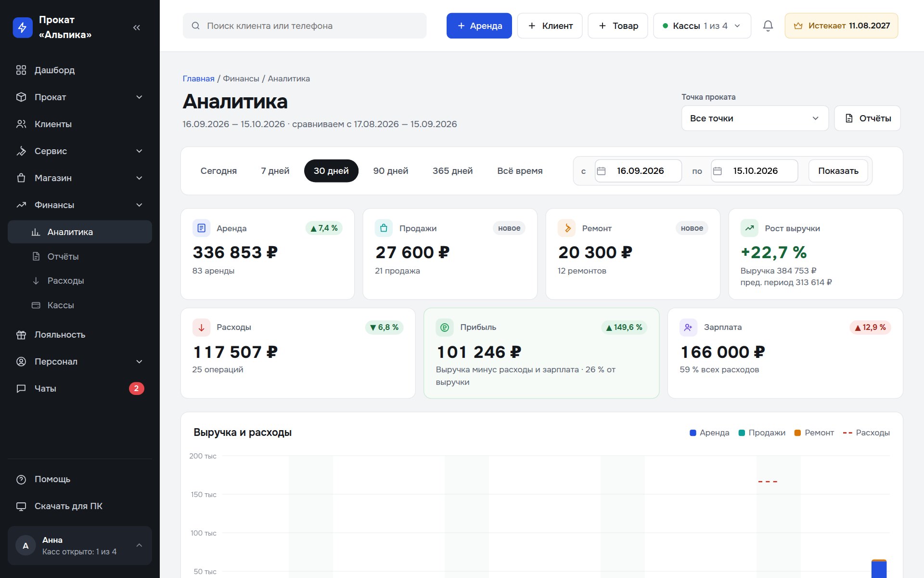
Task: Click the Отчёты button near the title
Action: (868, 118)
